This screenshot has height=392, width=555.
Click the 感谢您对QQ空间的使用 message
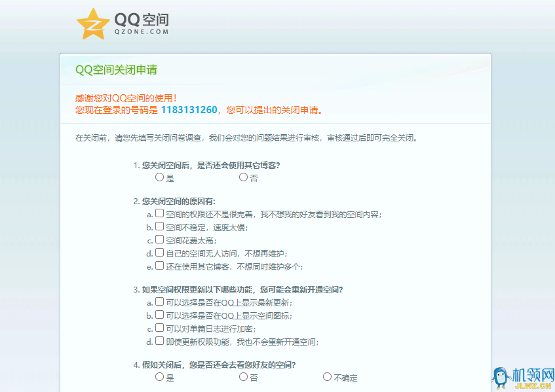[x=126, y=98]
